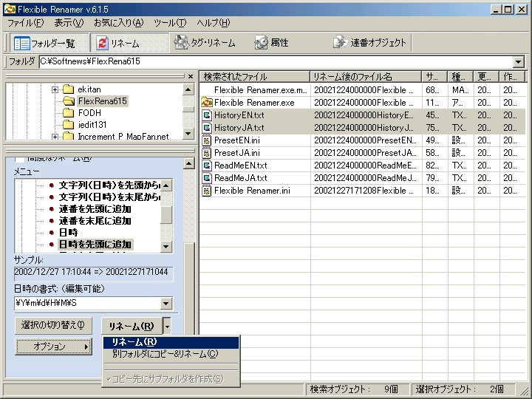This screenshot has width=532, height=399.
Task: Open the ツール(T) menu
Action: pyautogui.click(x=170, y=23)
